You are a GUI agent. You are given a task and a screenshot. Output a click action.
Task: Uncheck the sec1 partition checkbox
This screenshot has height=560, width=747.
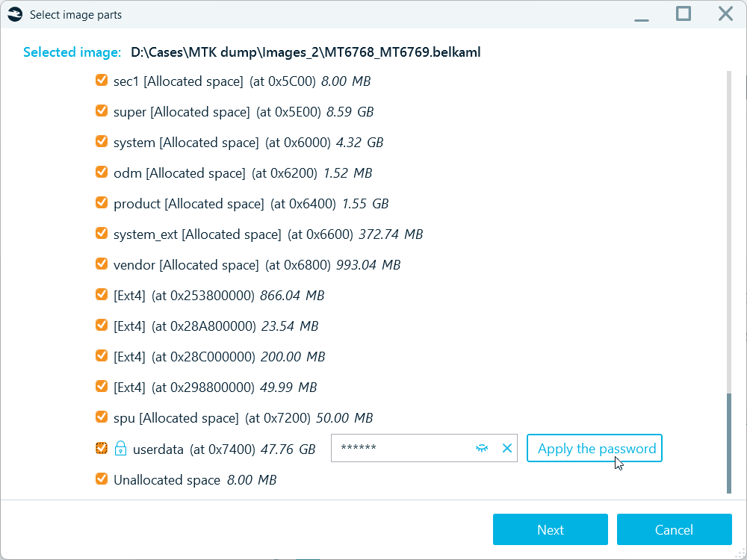pyautogui.click(x=102, y=80)
